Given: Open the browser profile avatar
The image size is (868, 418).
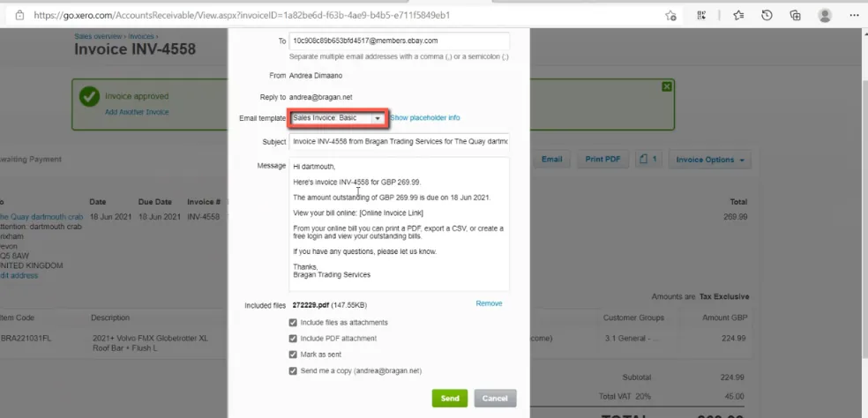Looking at the screenshot, I should click(x=825, y=16).
